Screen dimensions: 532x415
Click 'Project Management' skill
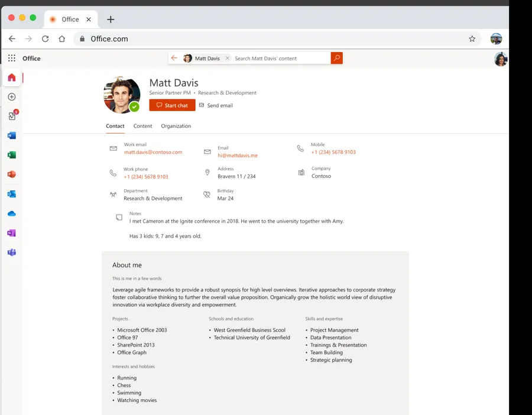point(334,330)
